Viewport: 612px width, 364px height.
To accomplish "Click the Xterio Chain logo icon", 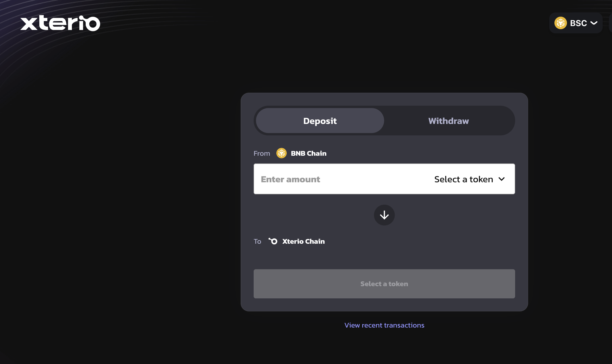I will click(273, 241).
